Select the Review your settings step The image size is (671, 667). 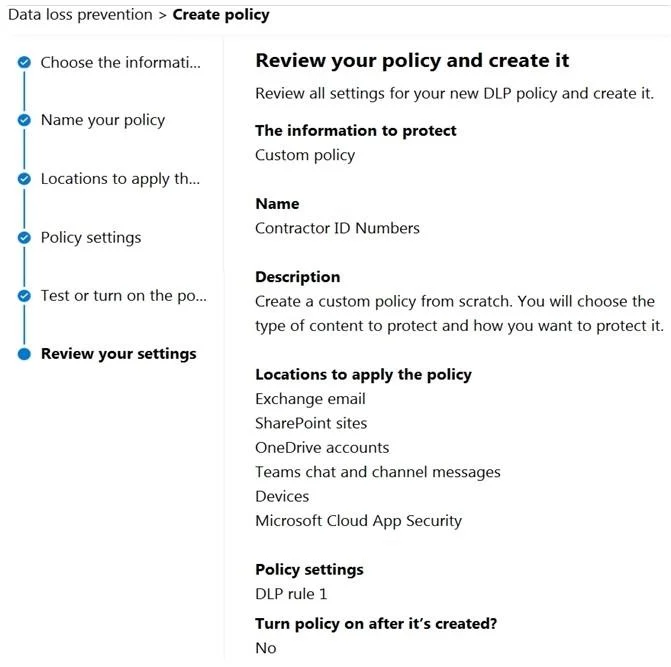pos(119,354)
